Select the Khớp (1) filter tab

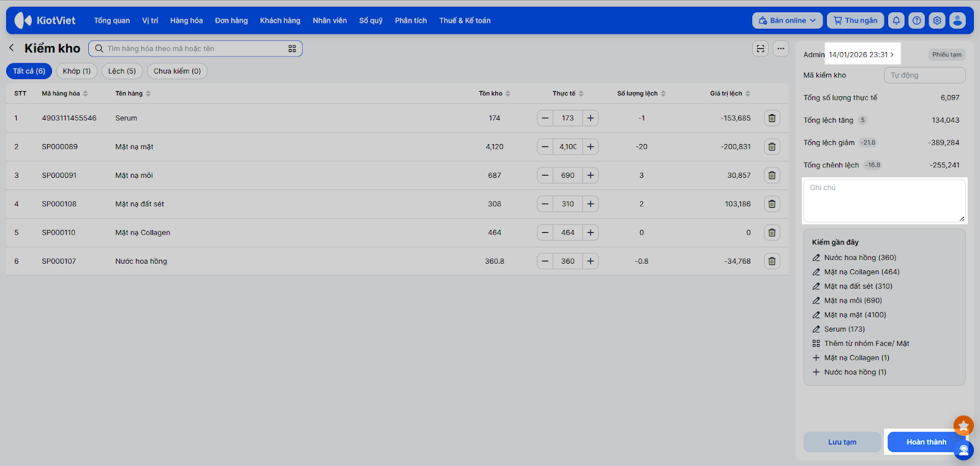(77, 71)
